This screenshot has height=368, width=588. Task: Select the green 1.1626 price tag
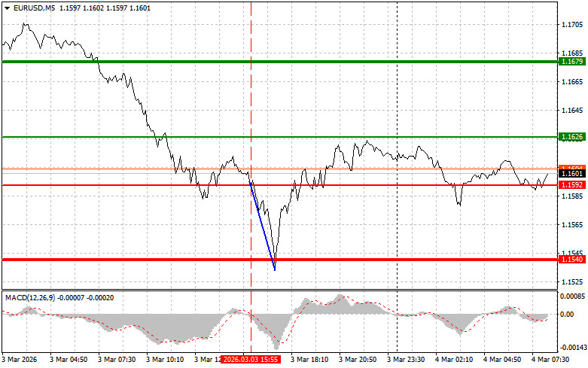click(569, 137)
